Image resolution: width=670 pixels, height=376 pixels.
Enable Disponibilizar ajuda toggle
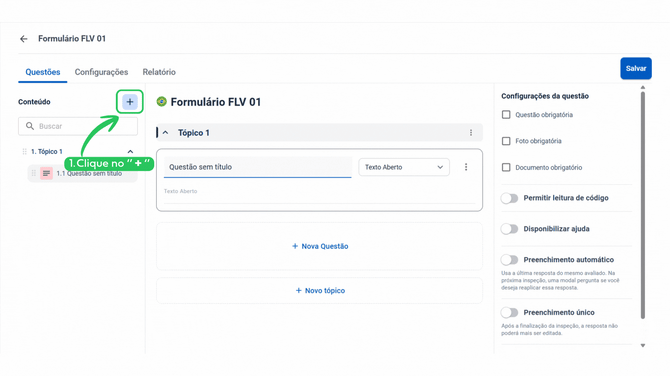509,229
